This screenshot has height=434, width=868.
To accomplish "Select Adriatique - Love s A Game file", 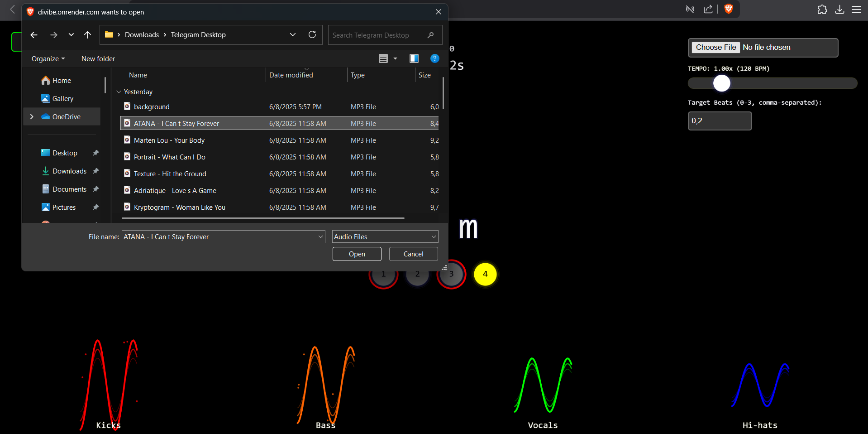I will (280, 191).
